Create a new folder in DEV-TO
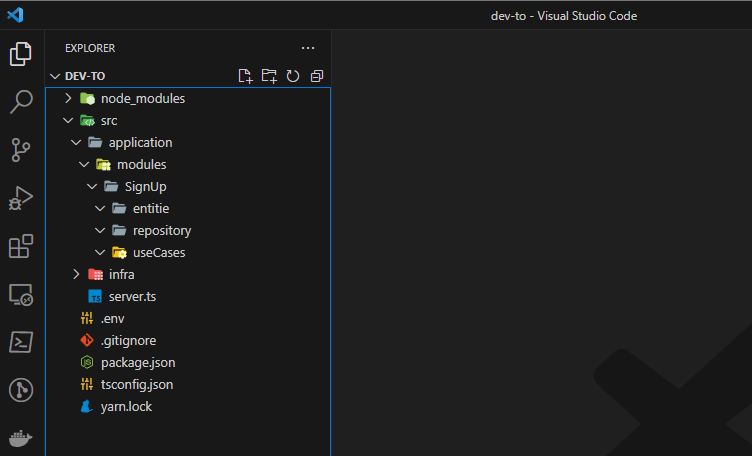The height and width of the screenshot is (456, 752). tap(269, 76)
